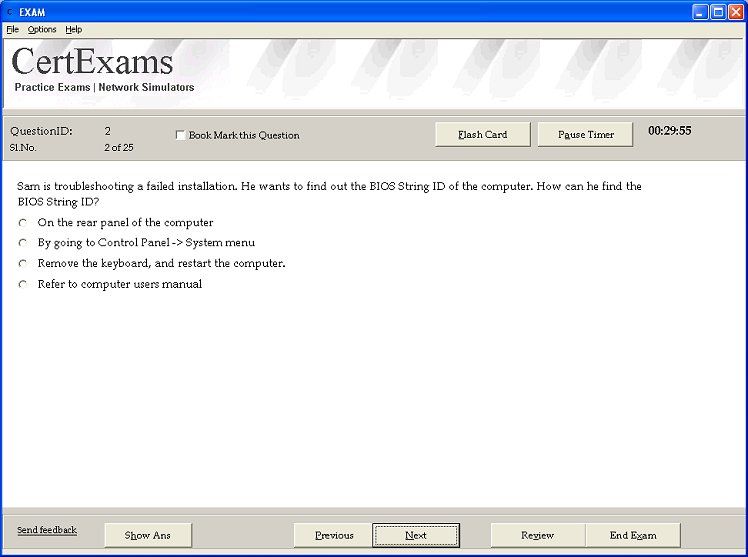Tick Book Mark this Question checkbox
The image size is (748, 557).
180,135
